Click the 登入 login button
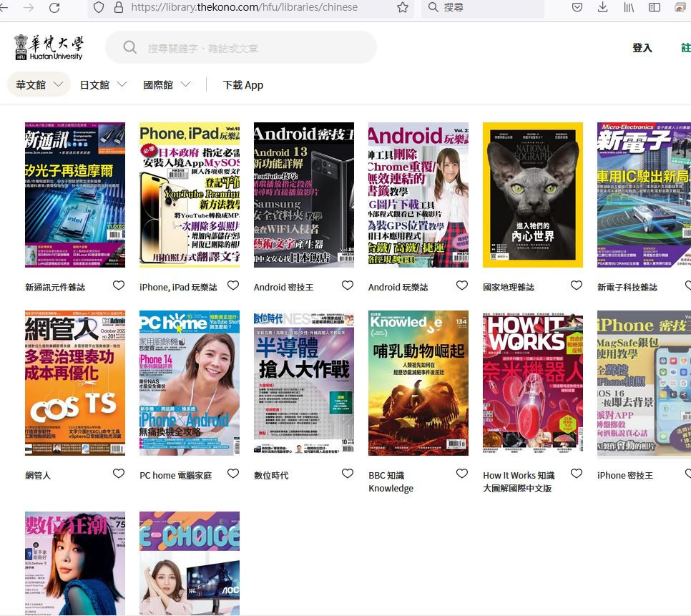Image resolution: width=691 pixels, height=616 pixels. point(642,48)
